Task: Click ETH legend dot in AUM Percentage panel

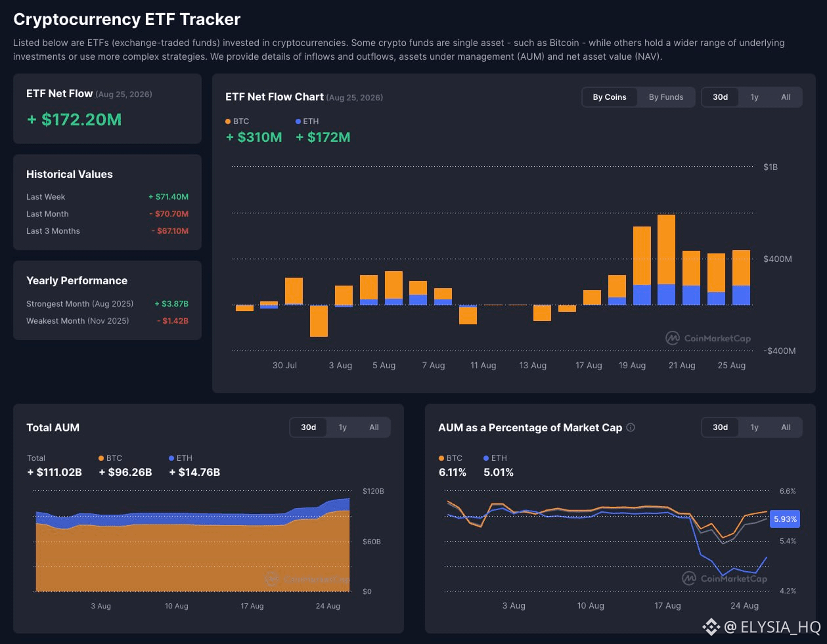Action: (486, 458)
